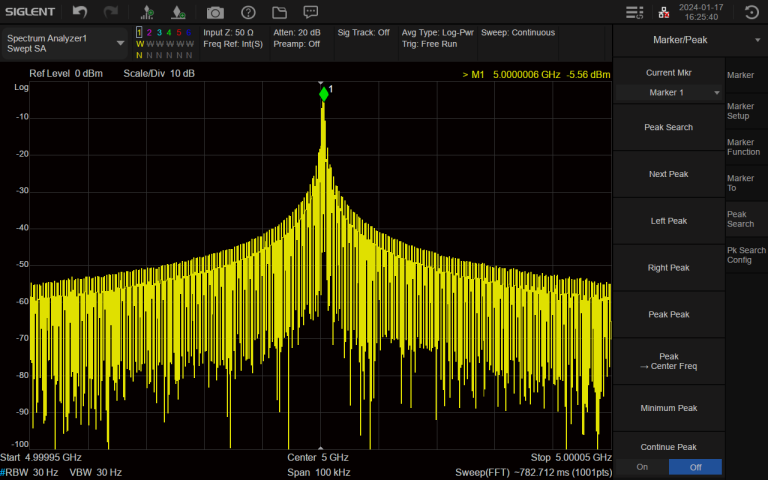Open the Pk Search Config tab
The height and width of the screenshot is (480, 768).
pyautogui.click(x=745, y=255)
